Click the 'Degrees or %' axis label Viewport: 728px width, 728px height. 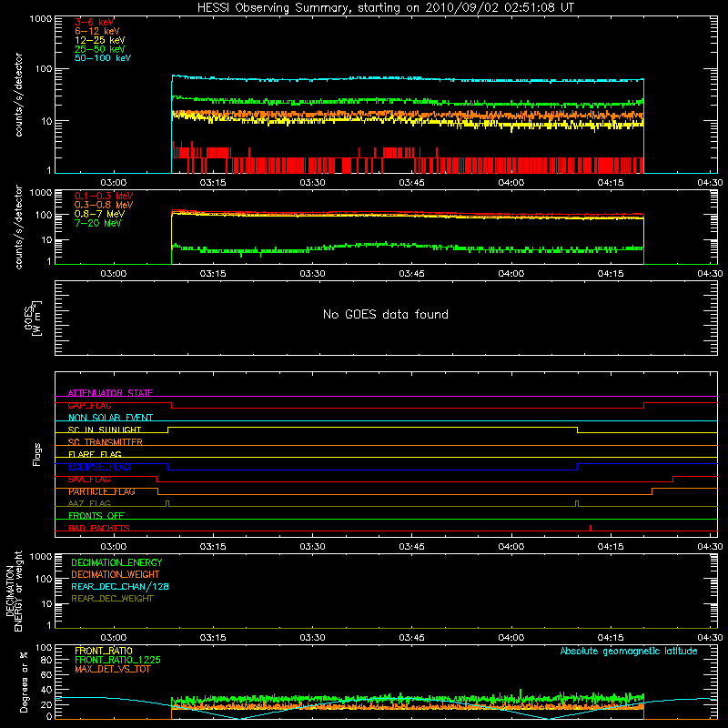pyautogui.click(x=24, y=682)
